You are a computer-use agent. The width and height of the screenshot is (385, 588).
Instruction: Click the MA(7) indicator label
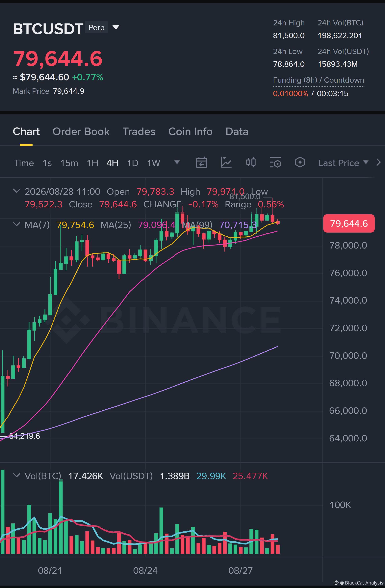(37, 225)
